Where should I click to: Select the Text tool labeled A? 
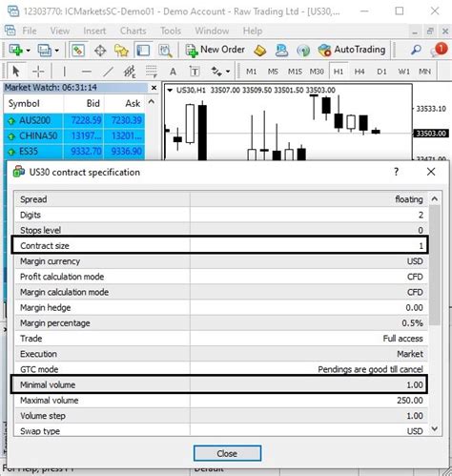(x=173, y=72)
